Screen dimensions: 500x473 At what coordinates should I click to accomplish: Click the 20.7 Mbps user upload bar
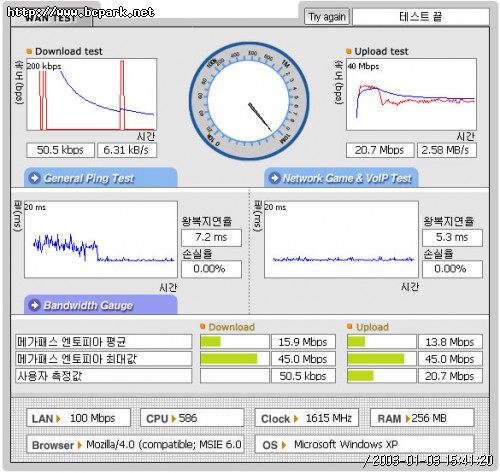(x=382, y=376)
